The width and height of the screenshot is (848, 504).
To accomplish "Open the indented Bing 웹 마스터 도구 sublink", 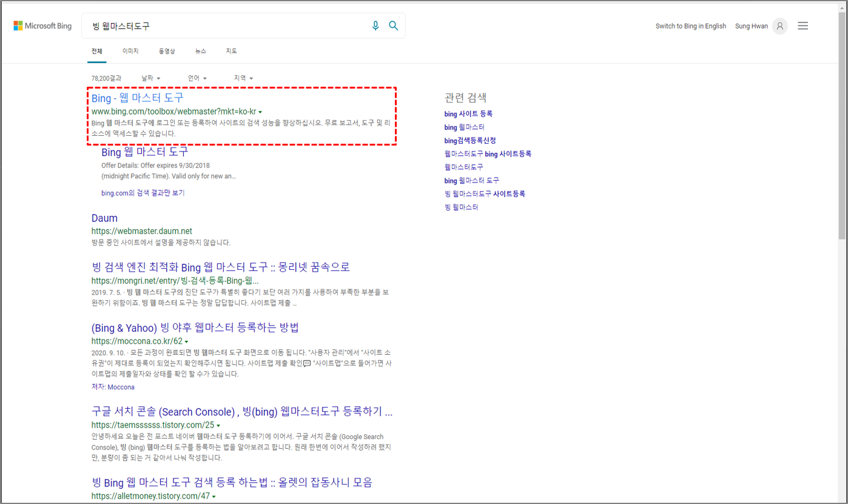I will [145, 152].
